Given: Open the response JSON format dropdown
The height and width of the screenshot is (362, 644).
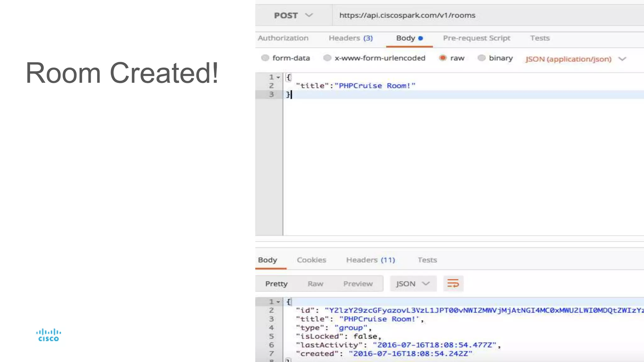Looking at the screenshot, I should click(x=413, y=284).
